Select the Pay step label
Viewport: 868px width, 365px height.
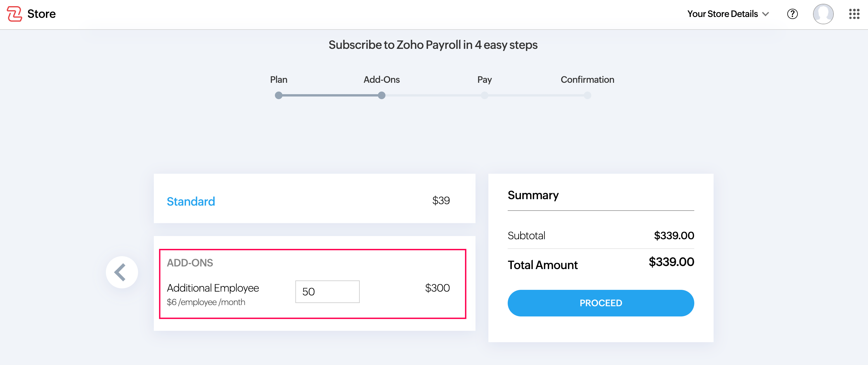pos(484,80)
